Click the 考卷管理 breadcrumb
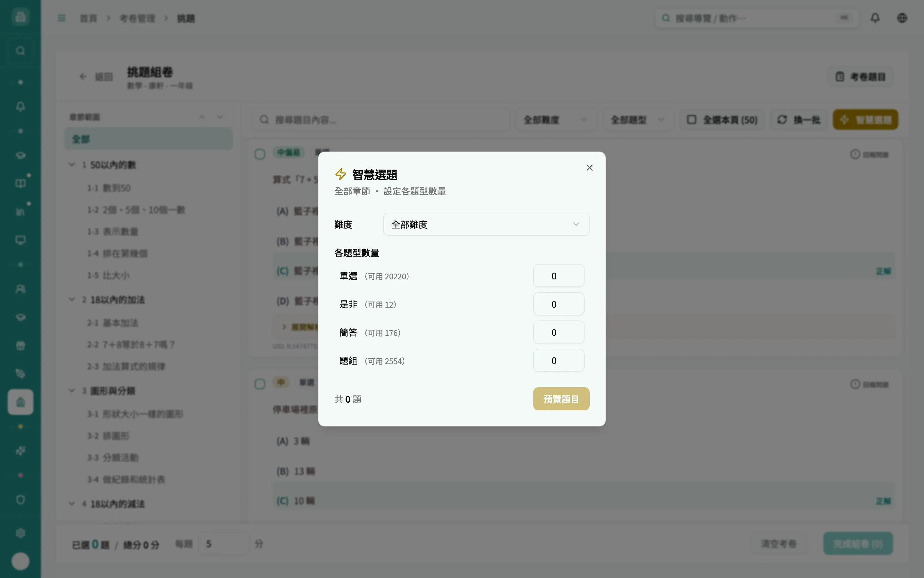 [x=137, y=18]
